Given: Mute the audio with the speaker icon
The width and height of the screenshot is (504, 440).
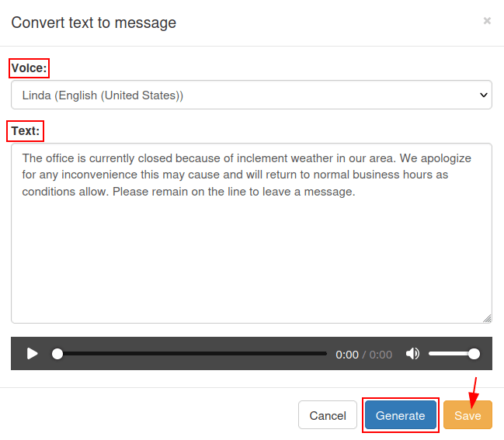Looking at the screenshot, I should (412, 354).
